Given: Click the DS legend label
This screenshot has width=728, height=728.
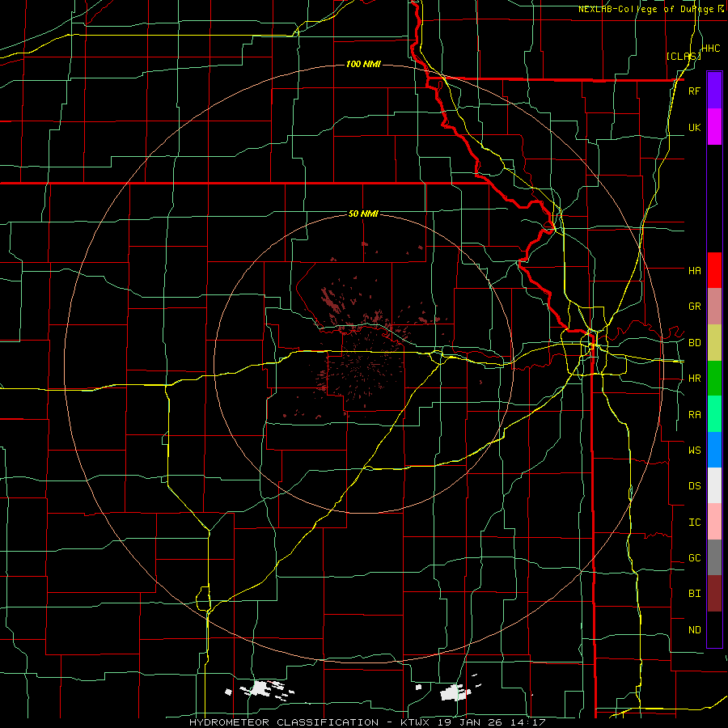Looking at the screenshot, I should [x=694, y=486].
